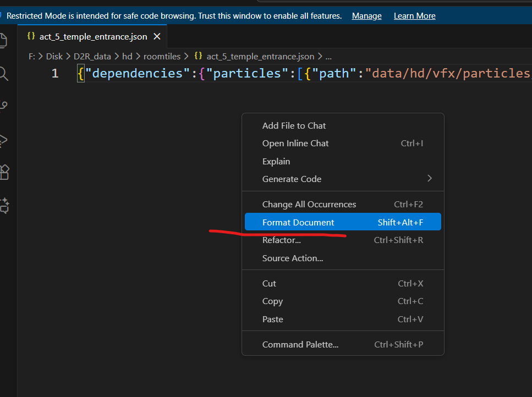
Task: Open the Extensions view
Action: coord(4,173)
